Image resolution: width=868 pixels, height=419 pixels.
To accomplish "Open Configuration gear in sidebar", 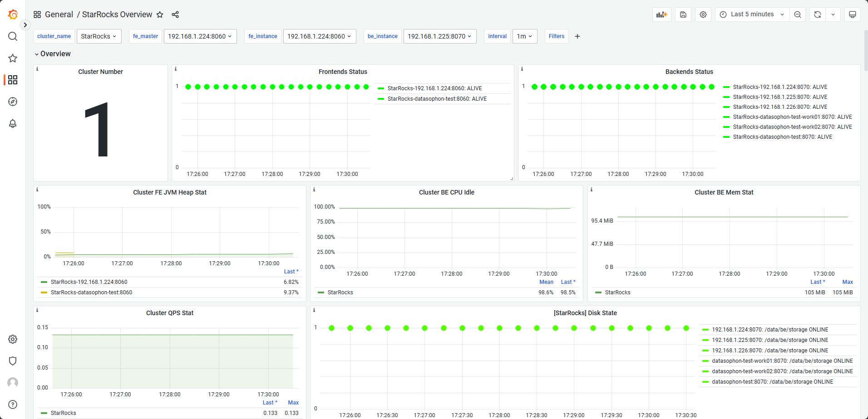I will [13, 339].
